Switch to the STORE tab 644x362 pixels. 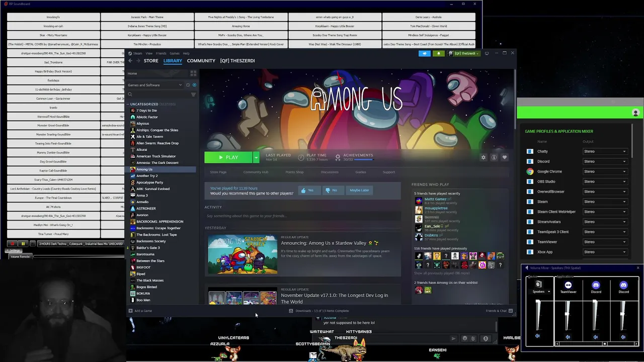(151, 61)
